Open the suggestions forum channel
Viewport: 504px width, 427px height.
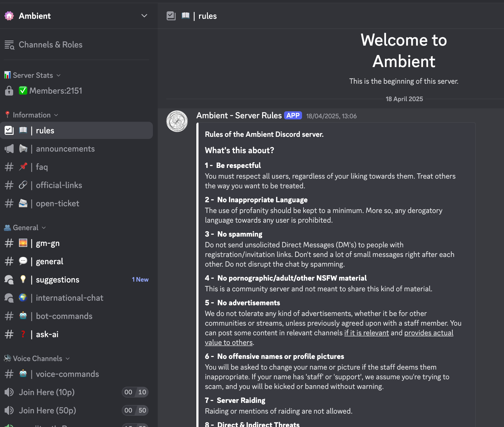(57, 280)
